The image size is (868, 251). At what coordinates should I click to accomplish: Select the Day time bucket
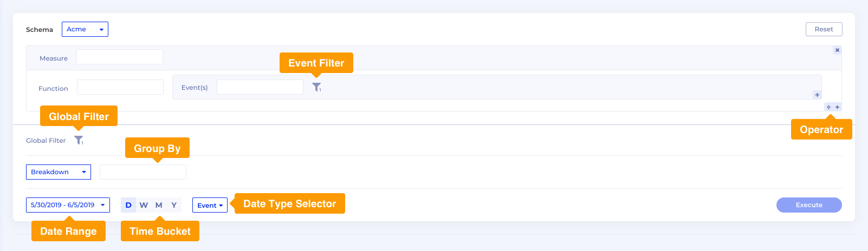tap(128, 205)
